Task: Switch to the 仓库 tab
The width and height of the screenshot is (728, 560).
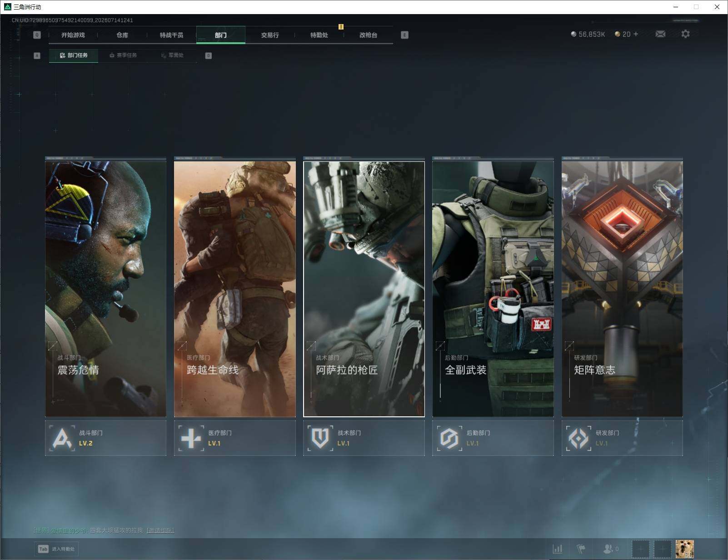Action: point(122,35)
